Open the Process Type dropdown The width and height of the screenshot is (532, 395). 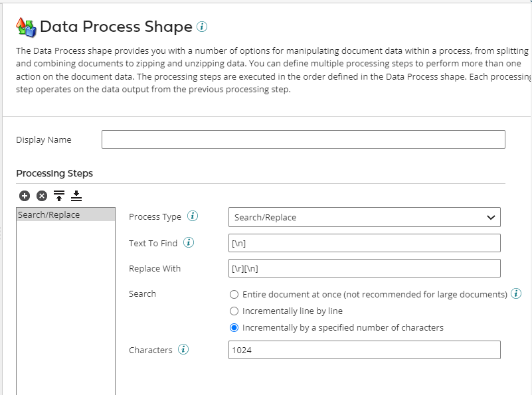364,217
